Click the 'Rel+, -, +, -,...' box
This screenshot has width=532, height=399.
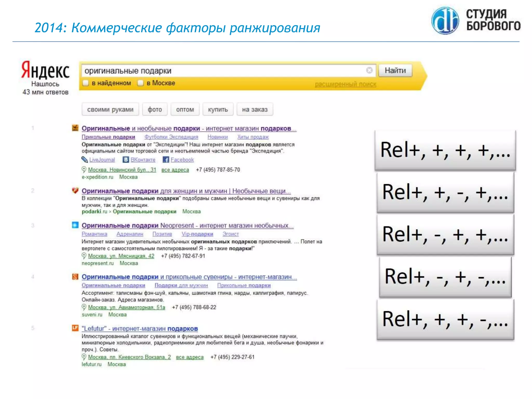point(445,277)
